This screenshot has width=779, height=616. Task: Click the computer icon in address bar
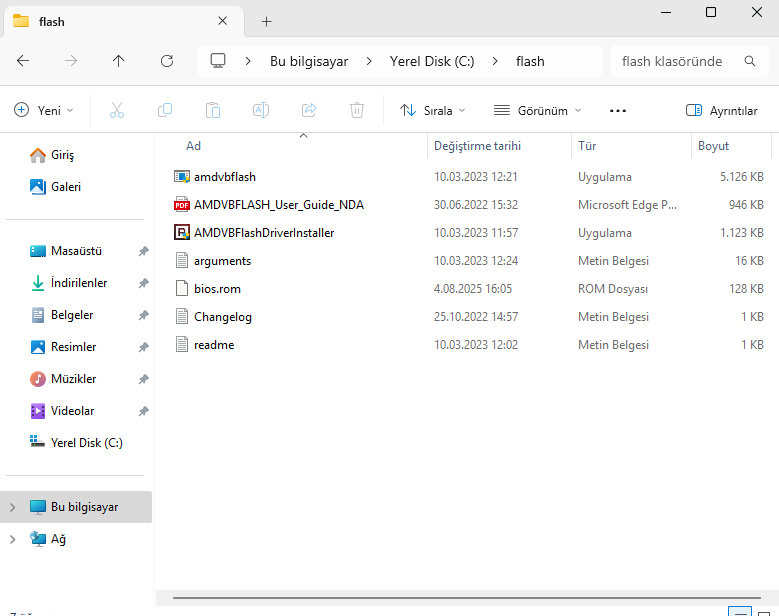click(218, 61)
